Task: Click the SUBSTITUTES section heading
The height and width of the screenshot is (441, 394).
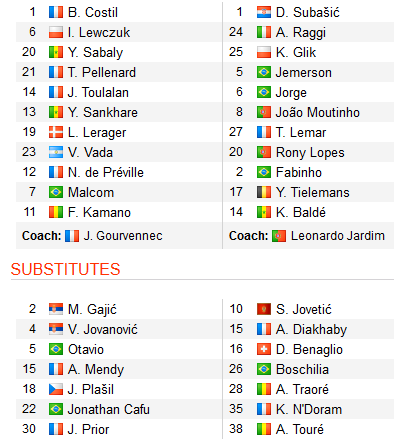Action: tap(65, 269)
